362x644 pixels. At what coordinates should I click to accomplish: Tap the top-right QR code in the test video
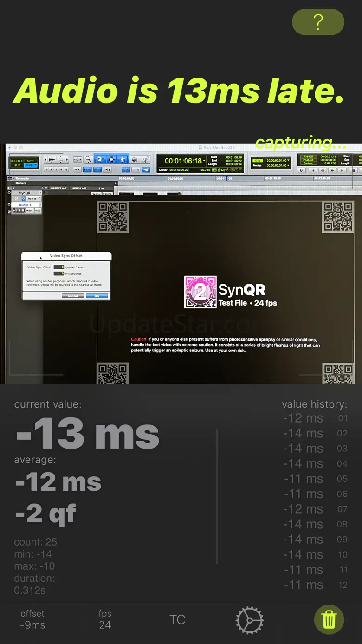(x=338, y=217)
